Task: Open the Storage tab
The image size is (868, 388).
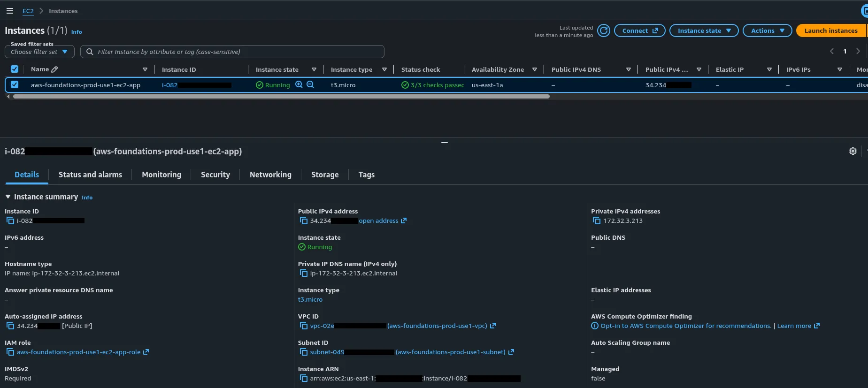Action: coord(325,175)
